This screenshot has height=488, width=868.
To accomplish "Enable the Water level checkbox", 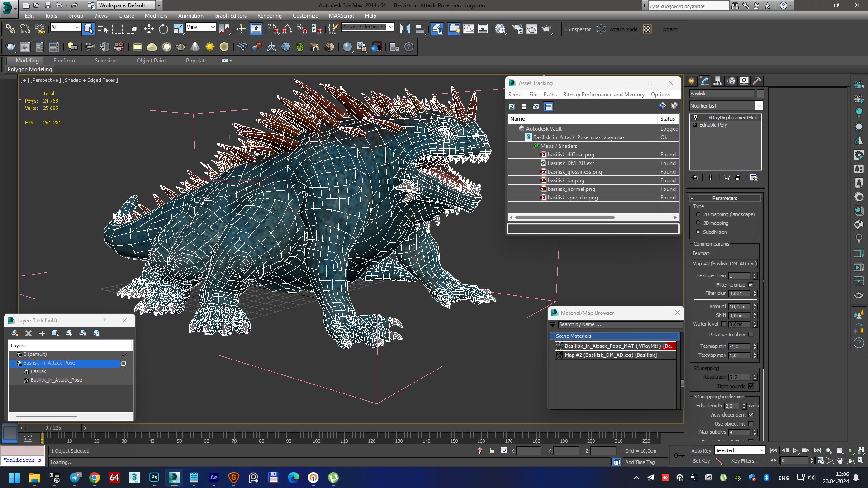I will pyautogui.click(x=724, y=324).
